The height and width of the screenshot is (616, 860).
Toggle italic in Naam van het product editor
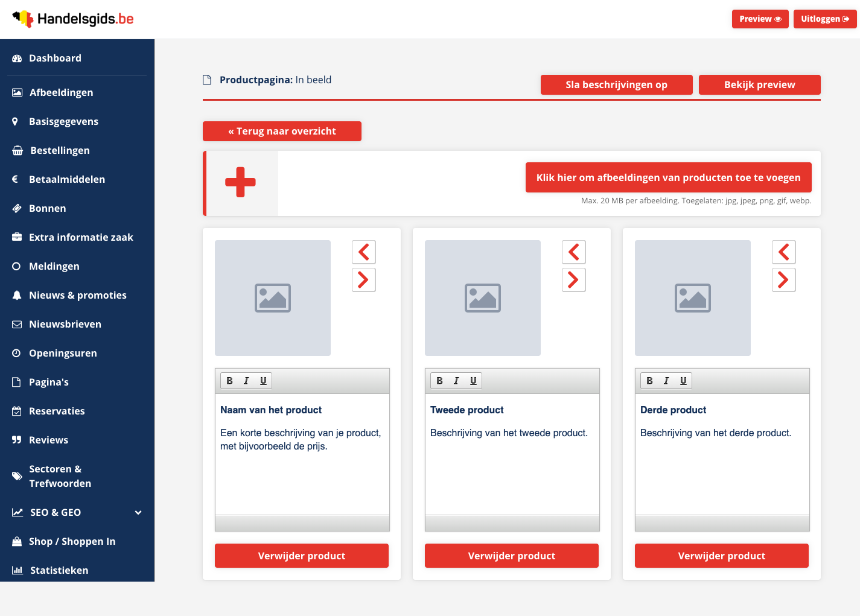click(246, 381)
